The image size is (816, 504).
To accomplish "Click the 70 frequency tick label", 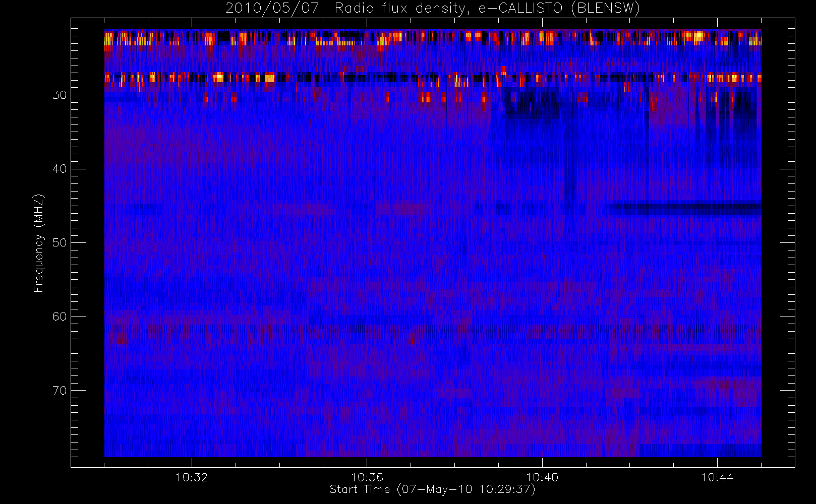I will point(60,390).
